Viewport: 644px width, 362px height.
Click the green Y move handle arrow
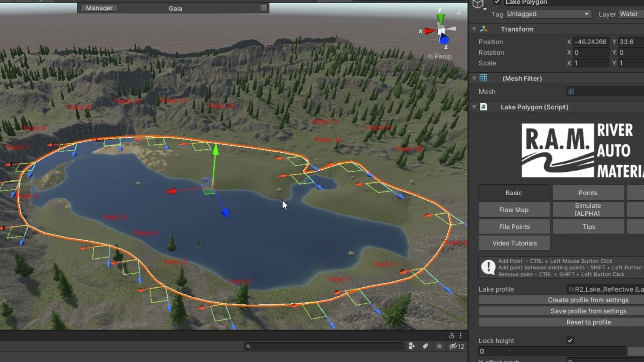tap(215, 150)
